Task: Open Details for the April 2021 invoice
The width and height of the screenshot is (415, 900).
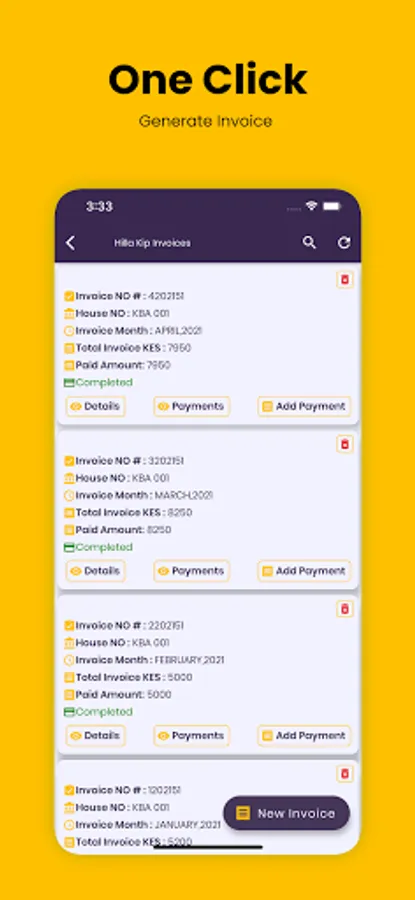Action: click(95, 406)
